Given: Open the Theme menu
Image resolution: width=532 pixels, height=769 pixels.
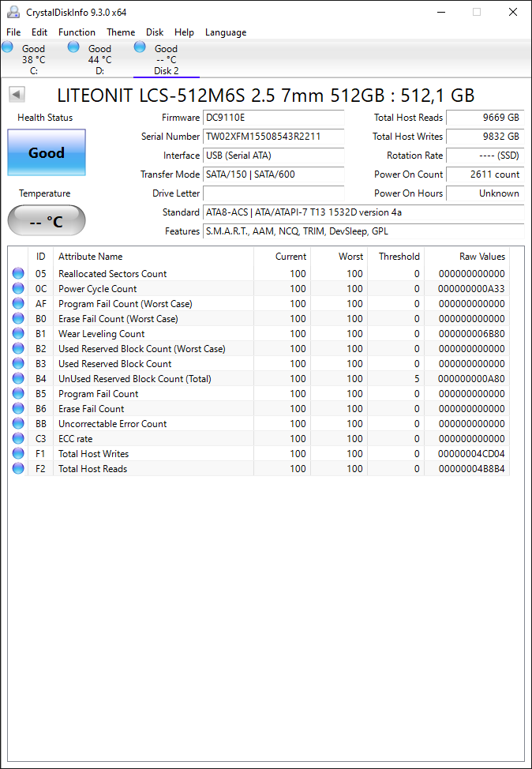Looking at the screenshot, I should pyautogui.click(x=121, y=32).
